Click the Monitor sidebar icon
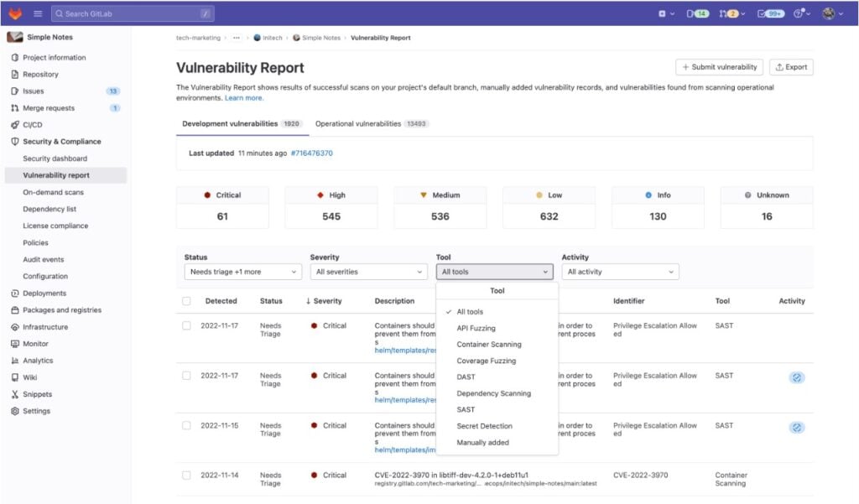 point(15,344)
